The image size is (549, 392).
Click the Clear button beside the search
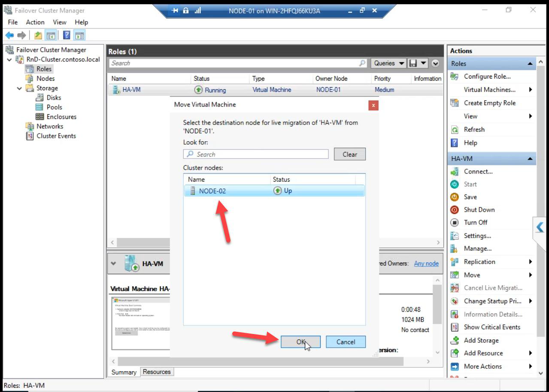coord(350,155)
